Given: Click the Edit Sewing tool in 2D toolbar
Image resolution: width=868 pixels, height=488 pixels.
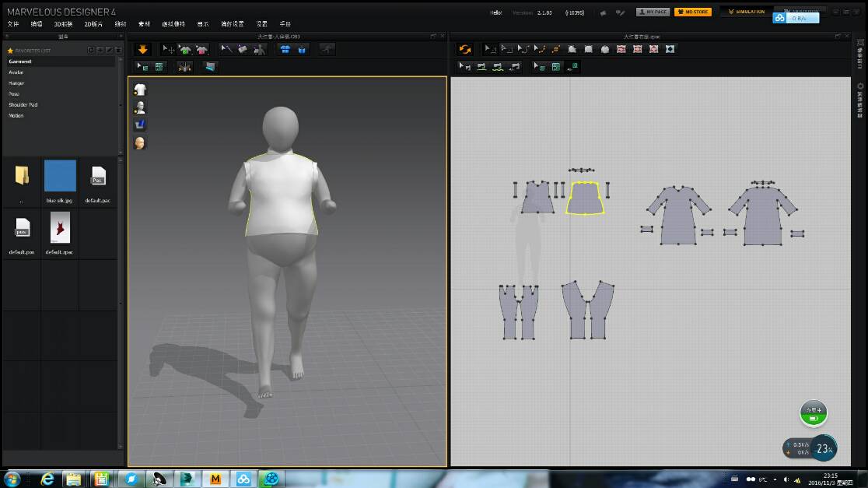Looking at the screenshot, I should [x=465, y=67].
